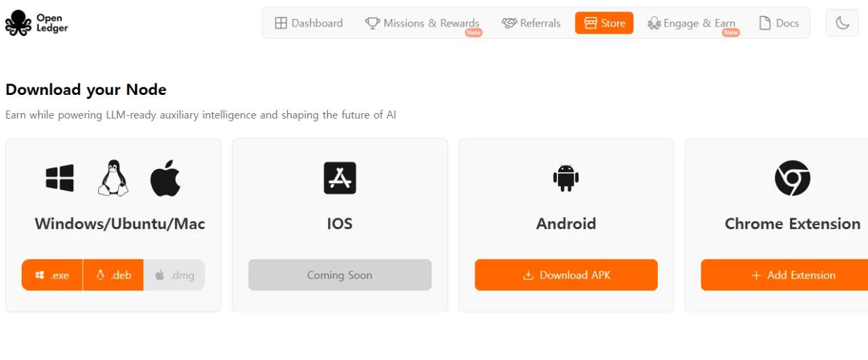Click the large Apple logo icon

click(x=165, y=178)
